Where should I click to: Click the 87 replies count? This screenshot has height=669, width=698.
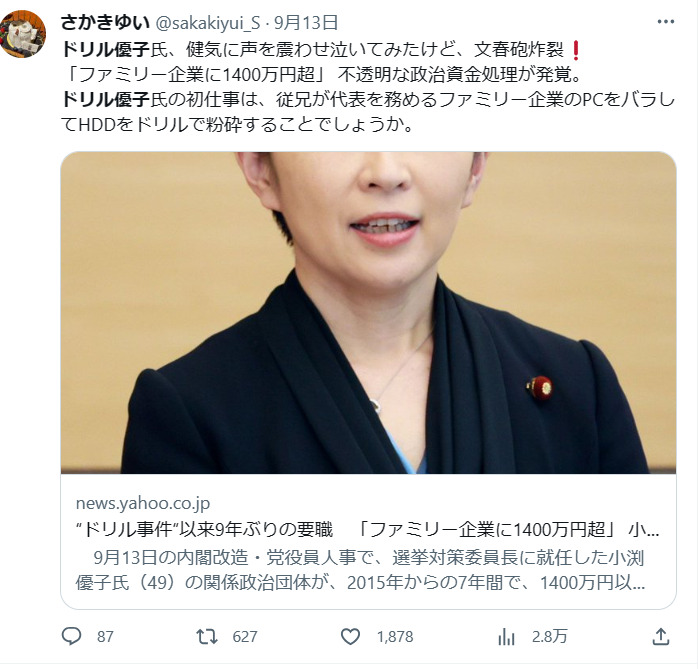tap(105, 637)
